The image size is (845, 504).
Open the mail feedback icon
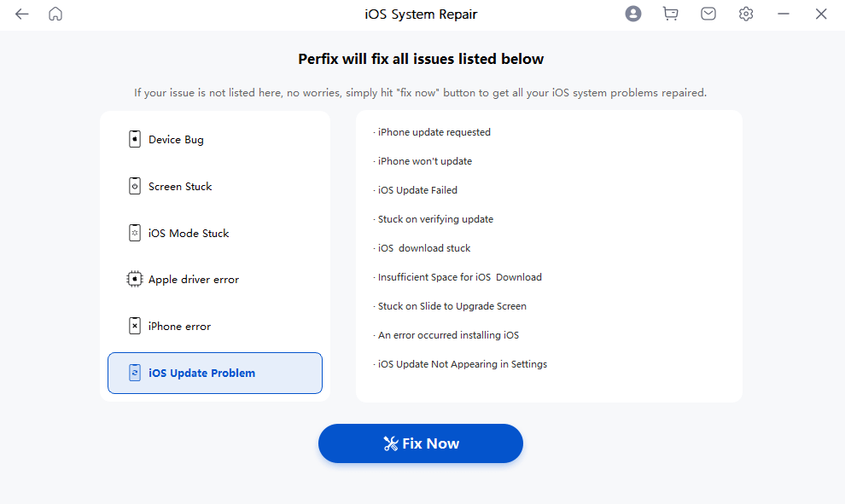[708, 14]
